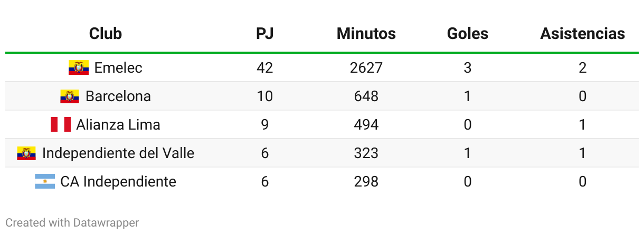Select the Club column header

pos(106,34)
